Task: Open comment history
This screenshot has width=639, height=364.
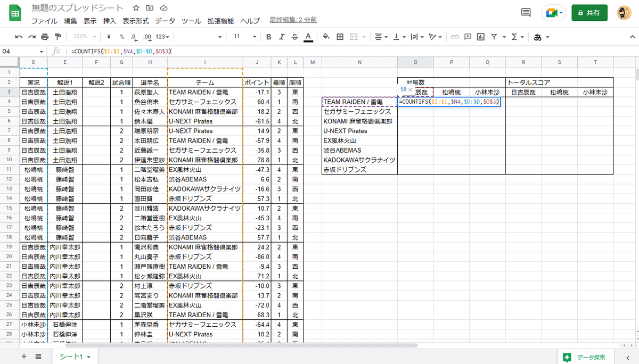Action: tap(526, 13)
